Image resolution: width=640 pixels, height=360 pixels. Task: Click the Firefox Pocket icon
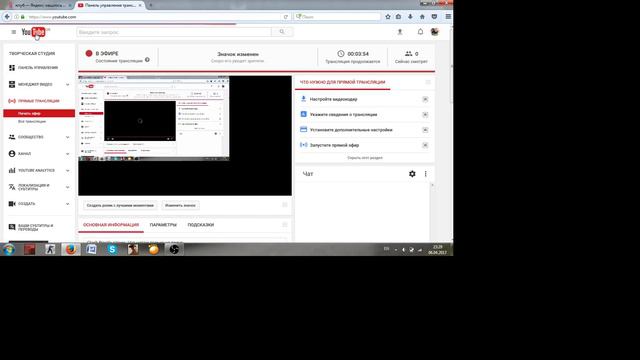click(x=434, y=17)
